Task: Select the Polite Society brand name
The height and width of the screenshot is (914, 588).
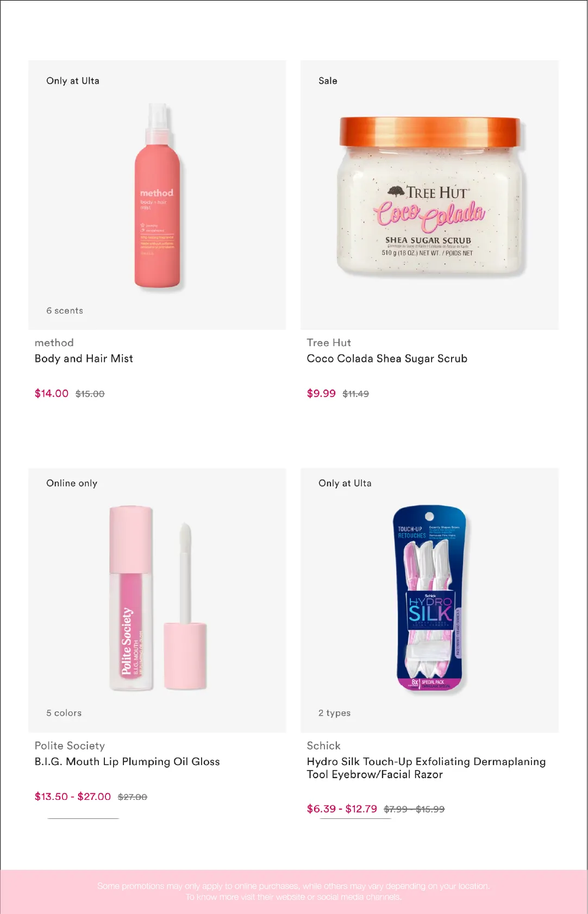Action: coord(70,746)
